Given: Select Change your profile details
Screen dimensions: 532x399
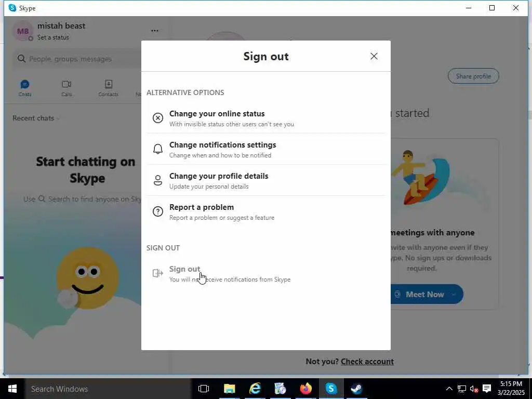Looking at the screenshot, I should [x=266, y=180].
